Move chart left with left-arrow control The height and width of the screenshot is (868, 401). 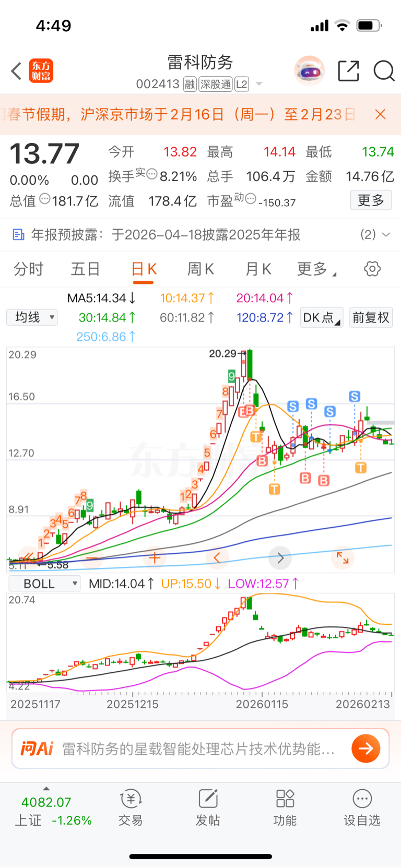pyautogui.click(x=217, y=558)
